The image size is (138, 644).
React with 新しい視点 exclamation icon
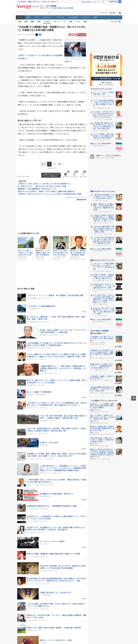pos(83,174)
